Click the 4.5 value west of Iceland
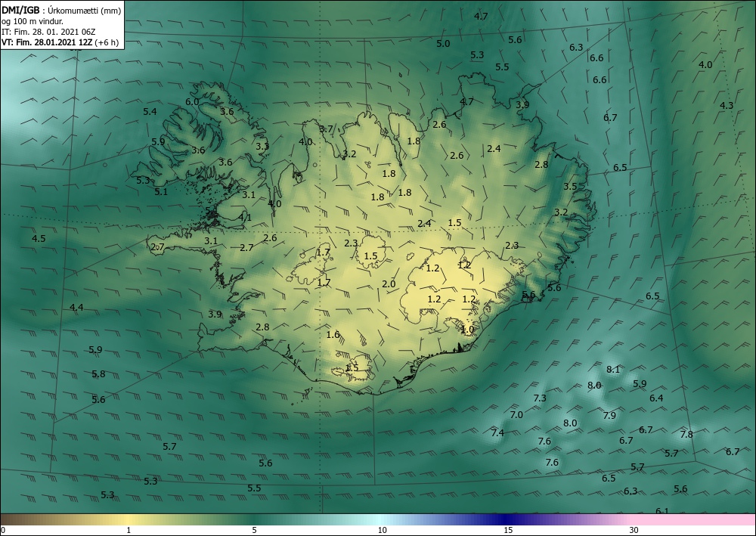This screenshot has height=536, width=756. [39, 239]
